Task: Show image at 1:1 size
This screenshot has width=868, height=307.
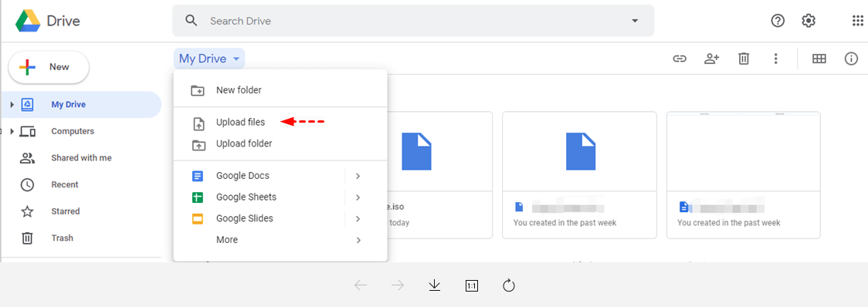Action: [x=472, y=285]
